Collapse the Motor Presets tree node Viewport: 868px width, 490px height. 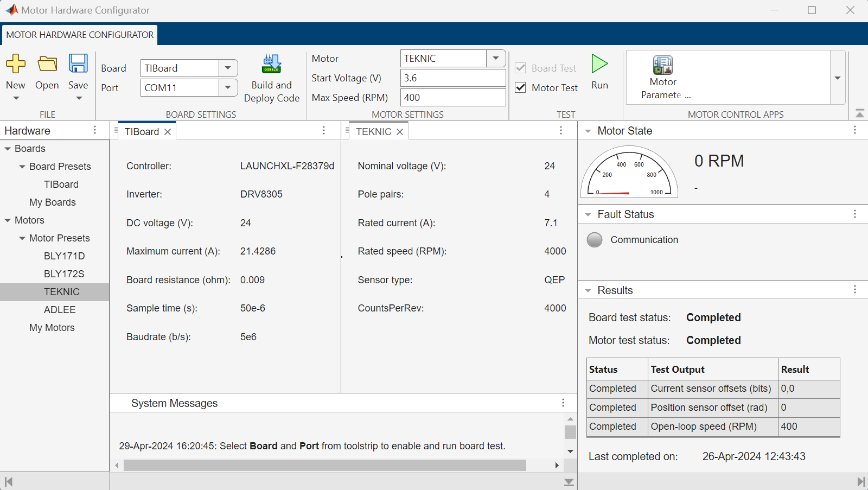click(21, 238)
